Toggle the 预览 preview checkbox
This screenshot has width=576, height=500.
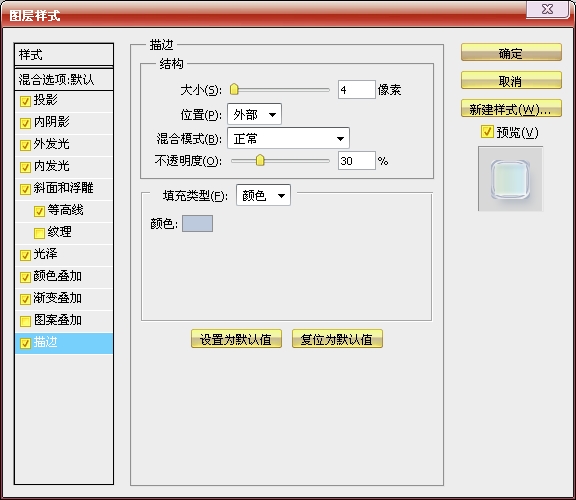point(487,132)
